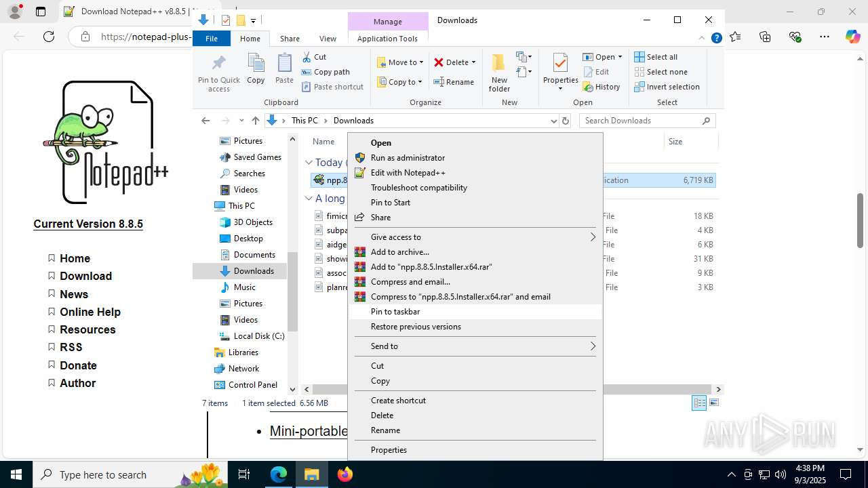Choose Add to archive...

coord(475,252)
